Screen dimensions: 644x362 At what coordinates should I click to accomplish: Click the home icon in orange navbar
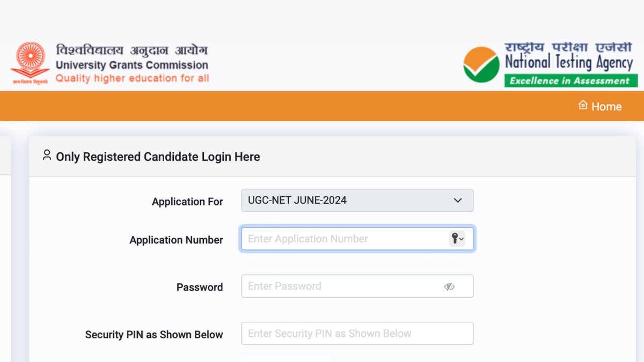(583, 106)
